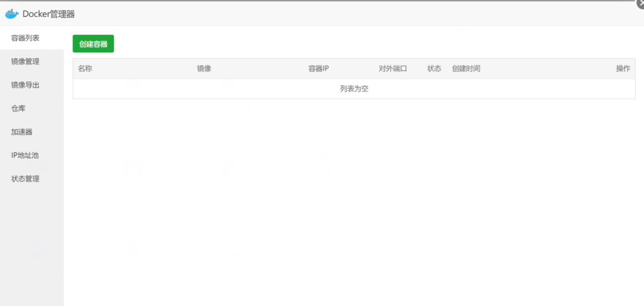Click the Docker管理器 title text
Screen dimensions: 644x306
point(48,13)
